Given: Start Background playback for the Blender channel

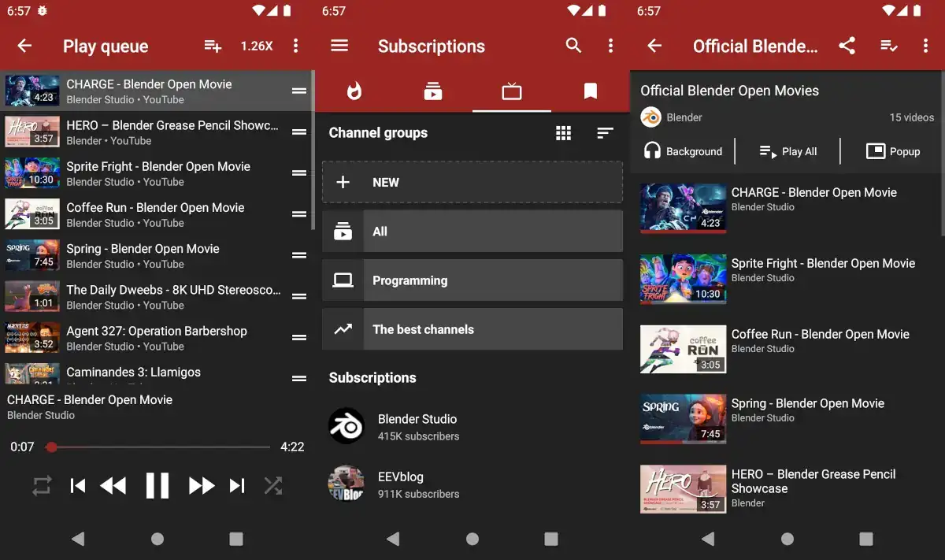Looking at the screenshot, I should pos(683,151).
